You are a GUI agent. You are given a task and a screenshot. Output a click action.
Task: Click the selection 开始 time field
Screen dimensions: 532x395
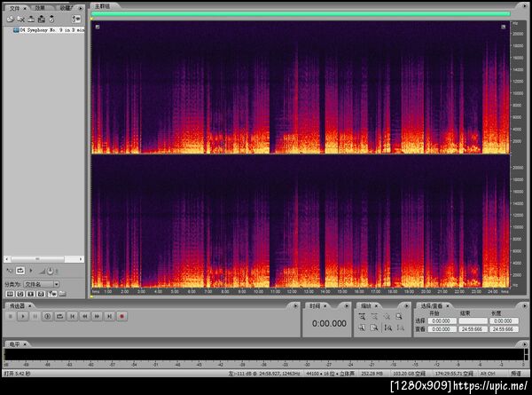click(x=442, y=321)
